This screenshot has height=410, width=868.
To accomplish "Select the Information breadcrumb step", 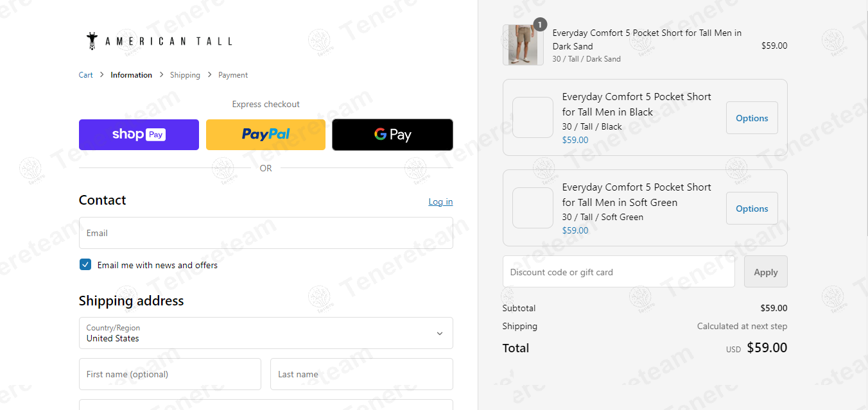I will click(x=131, y=74).
